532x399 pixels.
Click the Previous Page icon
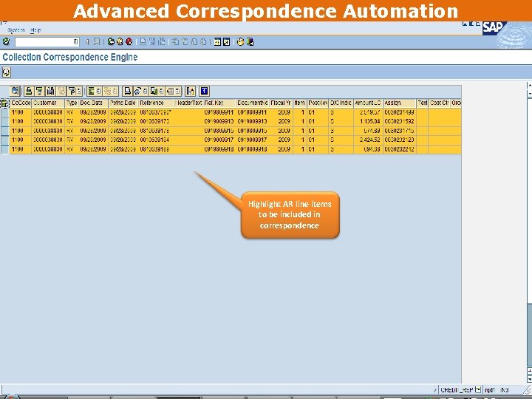tap(185, 41)
